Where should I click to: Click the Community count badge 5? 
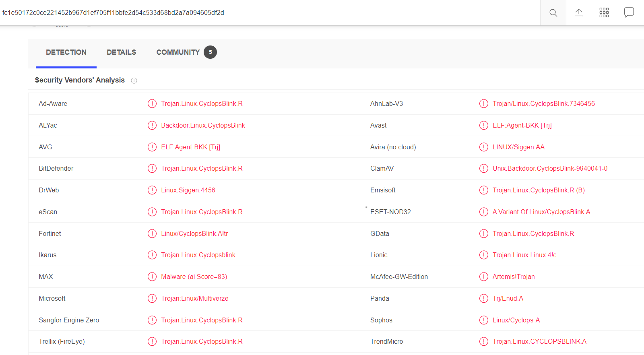click(210, 52)
